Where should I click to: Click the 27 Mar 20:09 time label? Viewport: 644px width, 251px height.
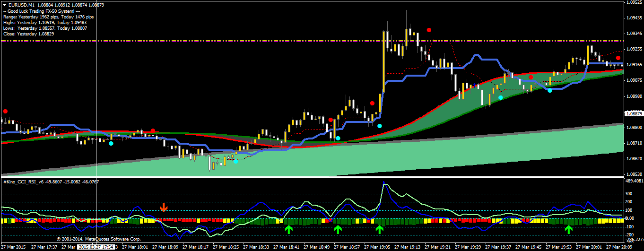tap(620, 246)
